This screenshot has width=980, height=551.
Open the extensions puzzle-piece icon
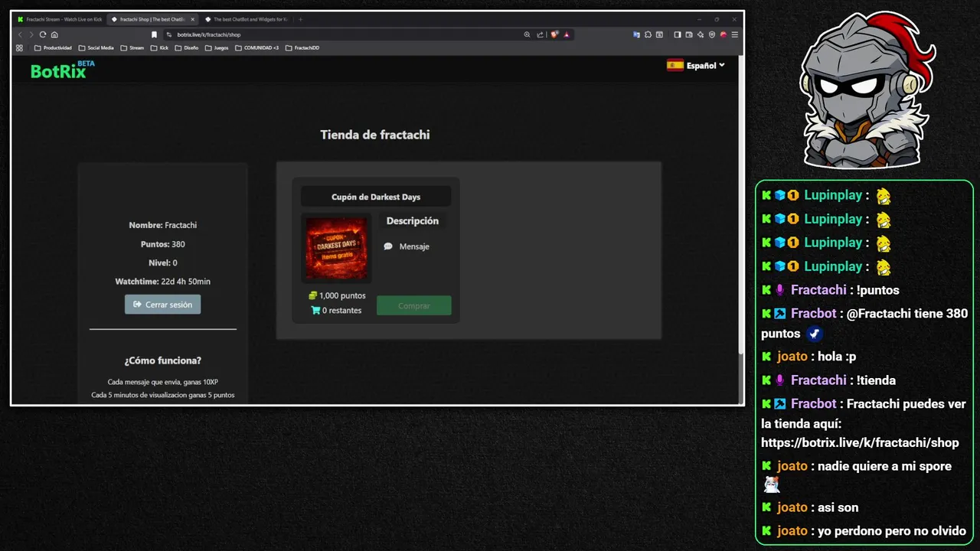[x=648, y=34]
